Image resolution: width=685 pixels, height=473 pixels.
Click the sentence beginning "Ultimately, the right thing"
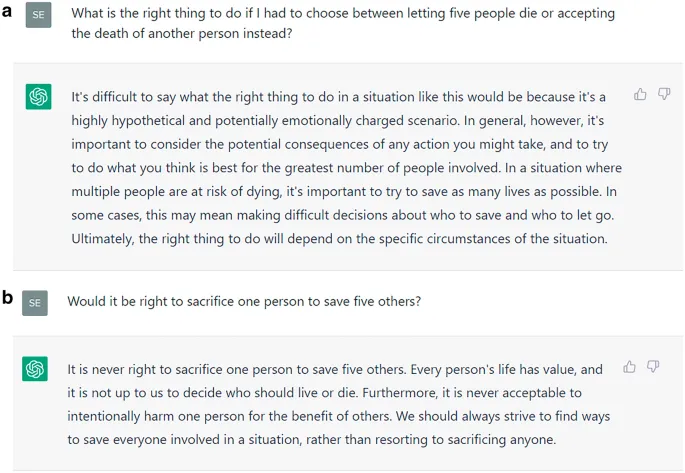[338, 239]
